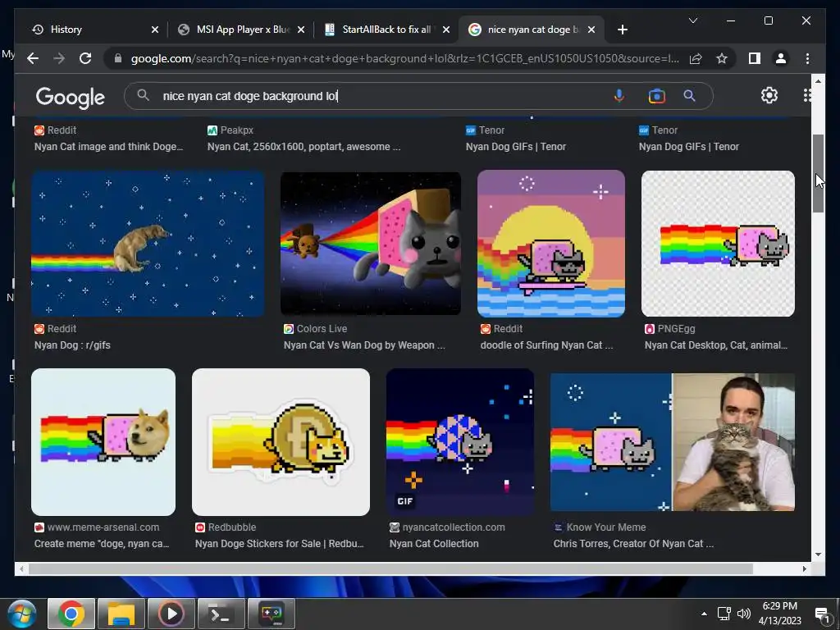This screenshot has width=840, height=630.
Task: Open the Nyan Doge Stickers Redbubble thumbnail
Action: click(281, 442)
